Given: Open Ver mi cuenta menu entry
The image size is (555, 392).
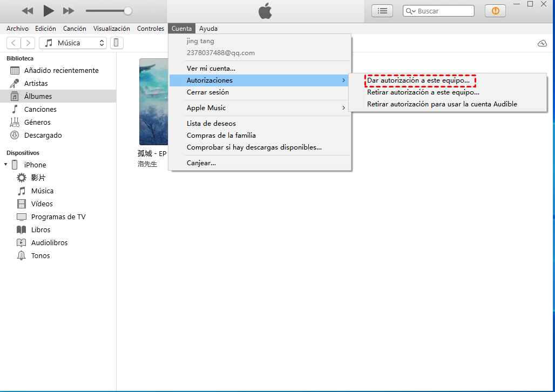Looking at the screenshot, I should coord(211,69).
